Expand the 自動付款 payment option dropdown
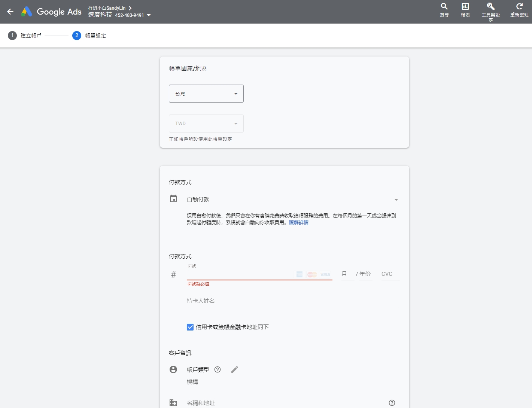The height and width of the screenshot is (408, 532). tap(294, 200)
